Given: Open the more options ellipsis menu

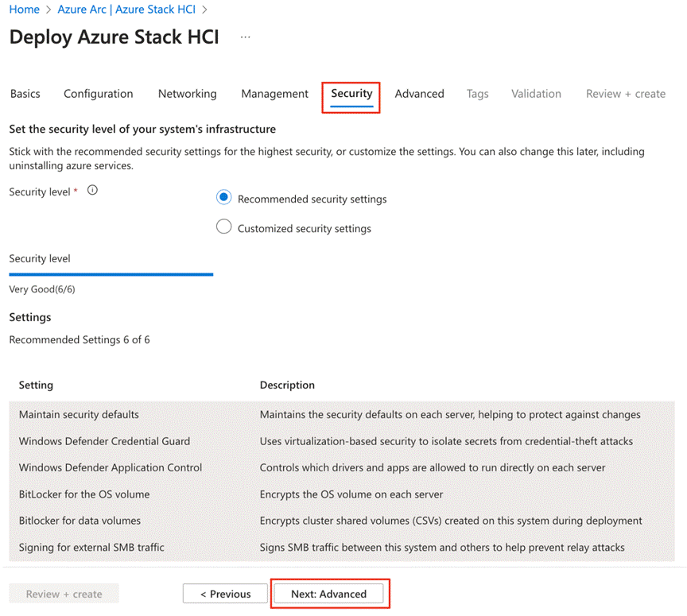Looking at the screenshot, I should tap(245, 37).
